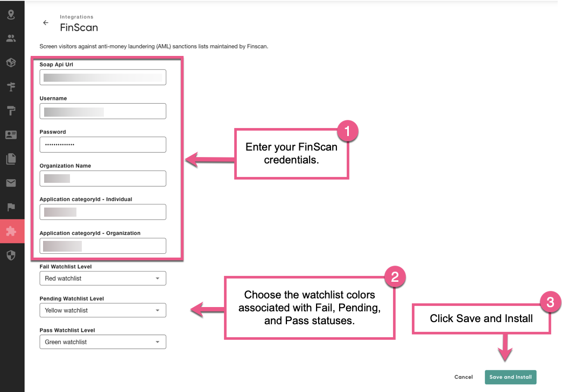Screen dimensions: 562x392
Task: Click the back arrow next to FinScan
Action: coord(46,23)
